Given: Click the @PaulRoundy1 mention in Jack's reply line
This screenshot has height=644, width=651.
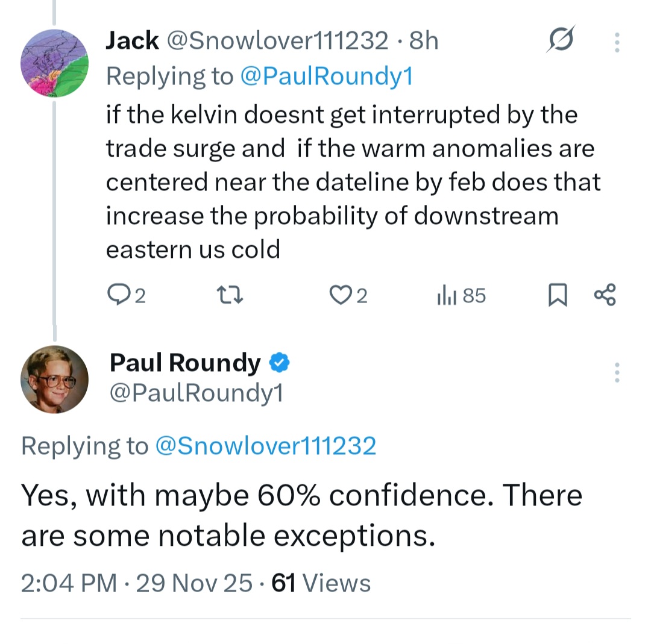Looking at the screenshot, I should click(x=326, y=77).
